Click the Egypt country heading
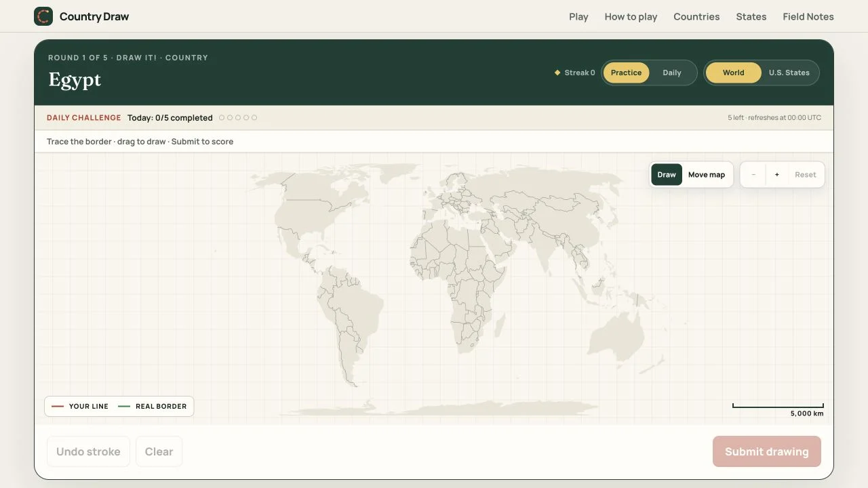 (x=75, y=79)
